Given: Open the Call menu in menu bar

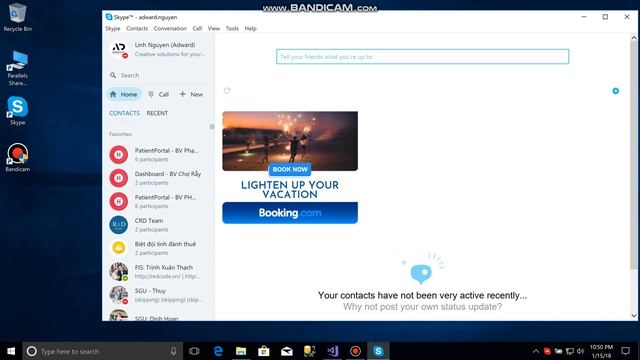Looking at the screenshot, I should tap(197, 29).
